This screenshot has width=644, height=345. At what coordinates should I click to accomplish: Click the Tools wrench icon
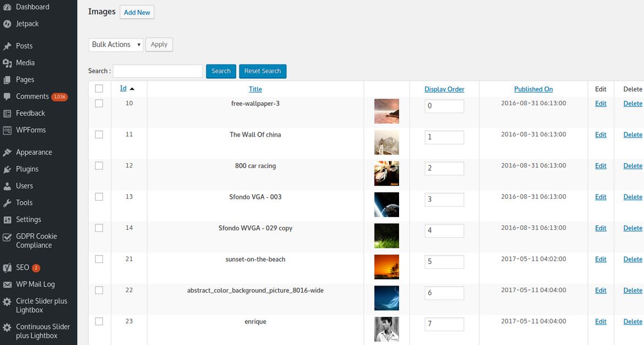7,203
